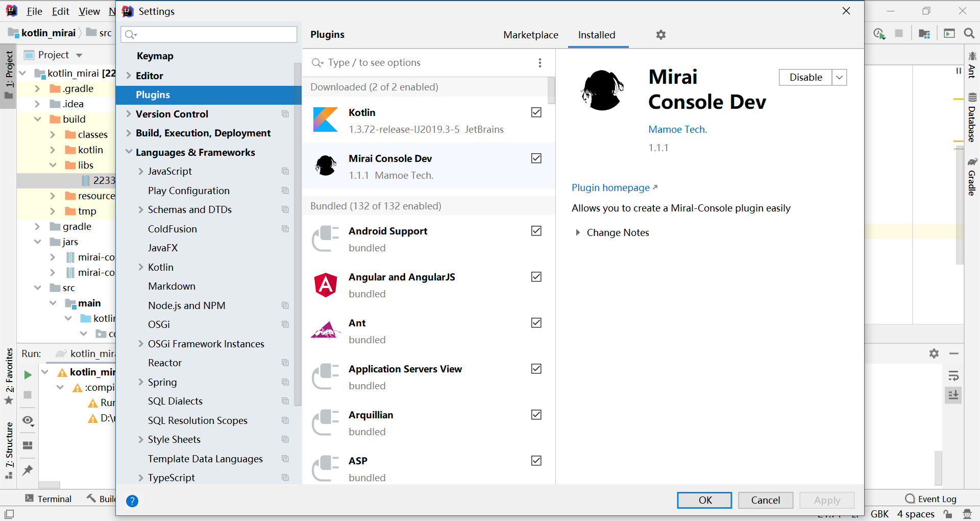The image size is (980, 521).
Task: Click the pin tab icon in Run panel
Action: pyautogui.click(x=28, y=470)
